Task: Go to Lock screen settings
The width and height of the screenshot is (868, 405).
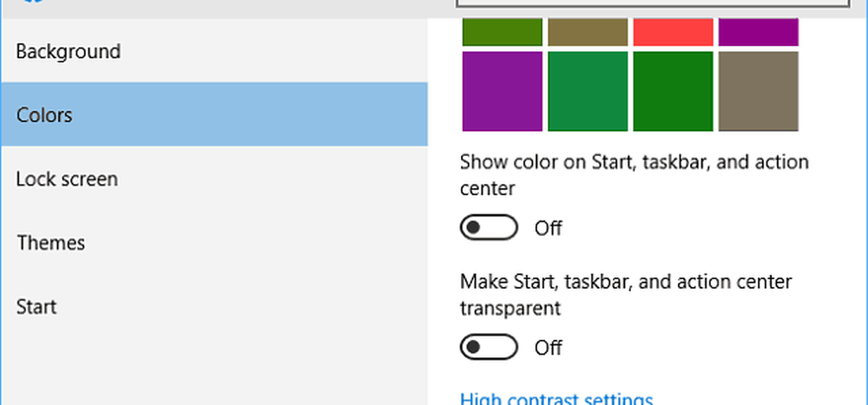Action: [x=67, y=179]
